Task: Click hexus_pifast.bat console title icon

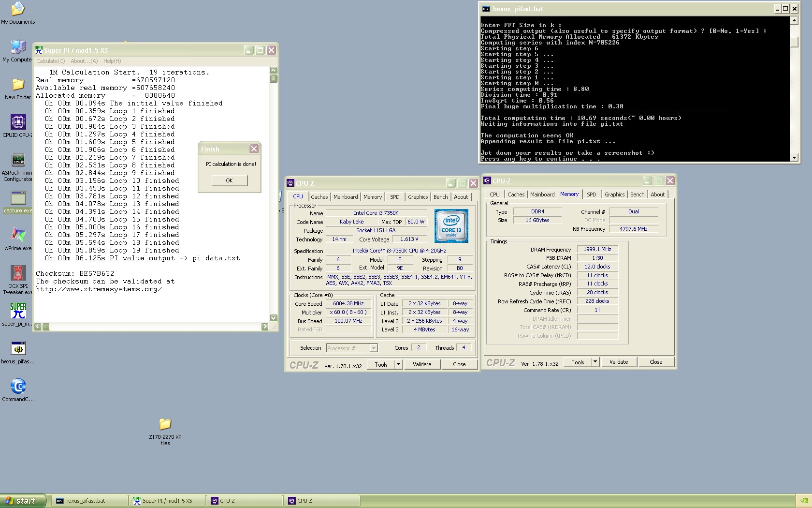Action: pyautogui.click(x=486, y=9)
